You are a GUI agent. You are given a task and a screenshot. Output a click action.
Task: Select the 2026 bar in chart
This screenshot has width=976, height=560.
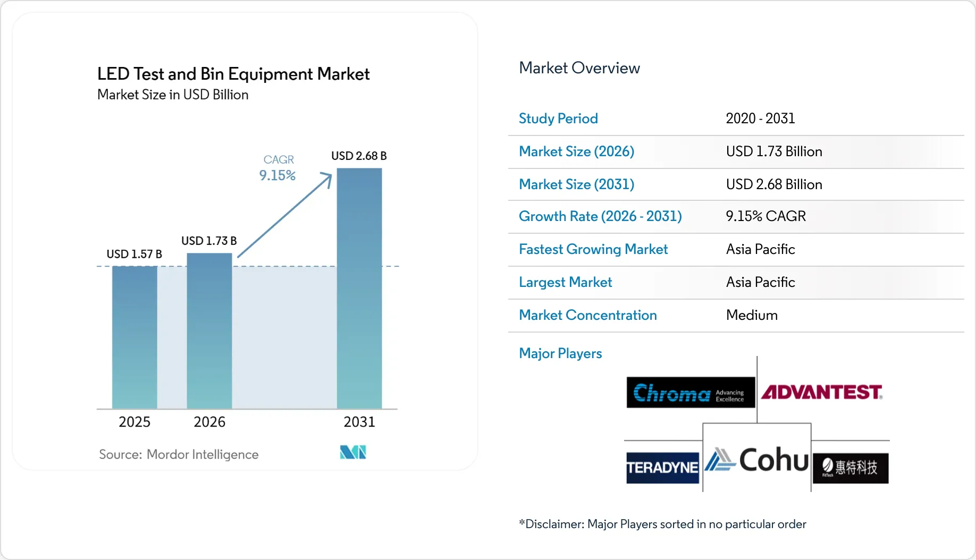pos(209,331)
